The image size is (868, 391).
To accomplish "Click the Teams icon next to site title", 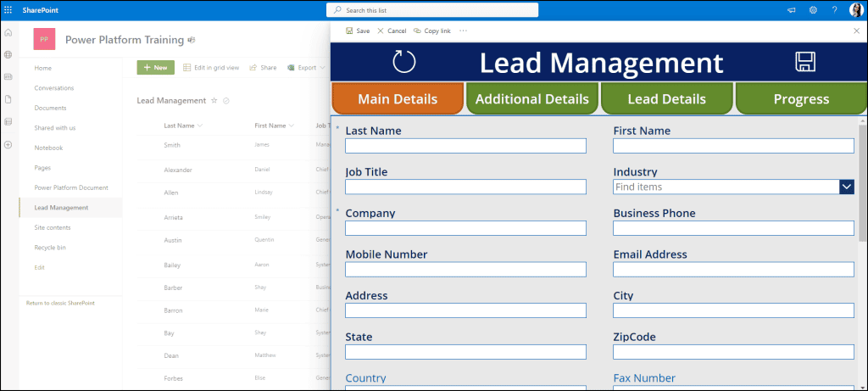I will [x=192, y=40].
